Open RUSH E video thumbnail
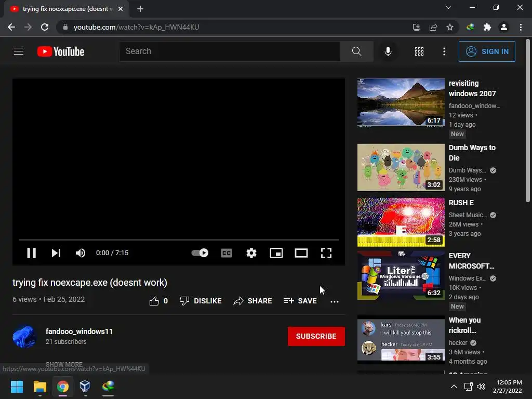 coord(401,222)
